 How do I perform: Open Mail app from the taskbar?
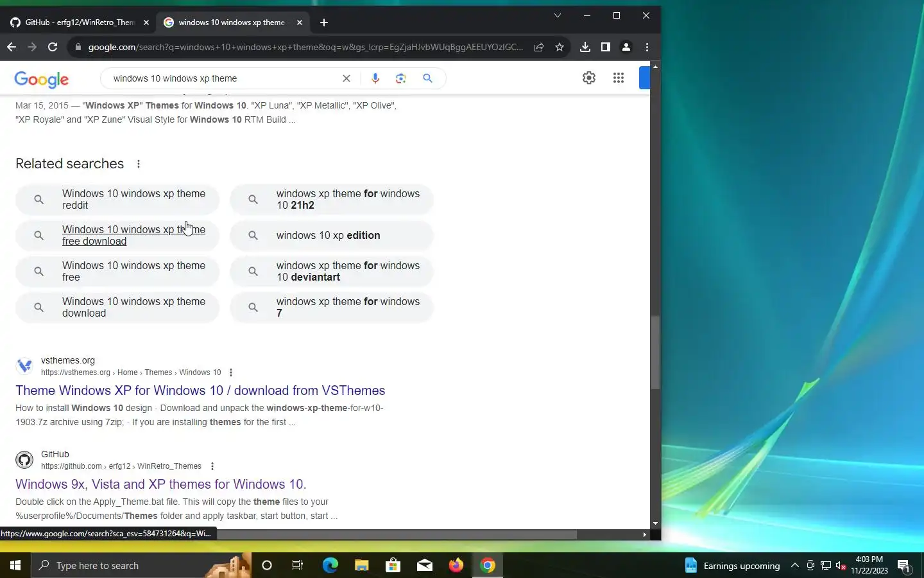[x=425, y=565]
